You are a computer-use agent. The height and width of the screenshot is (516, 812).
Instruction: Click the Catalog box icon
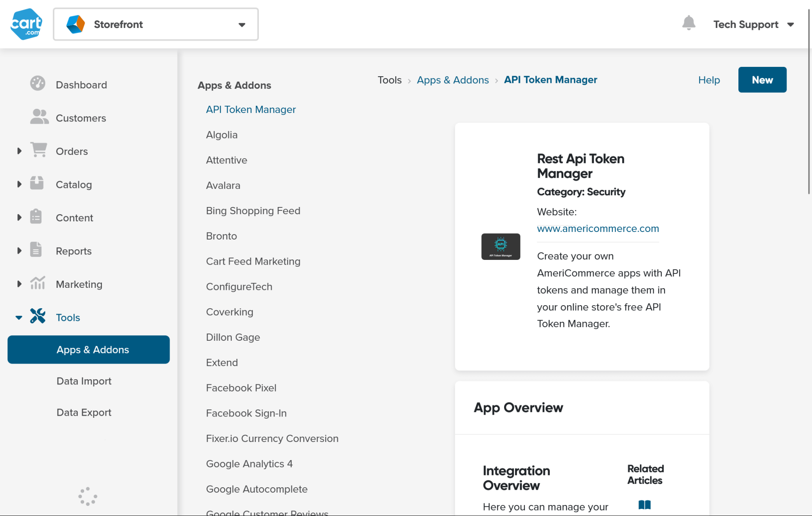tap(37, 183)
